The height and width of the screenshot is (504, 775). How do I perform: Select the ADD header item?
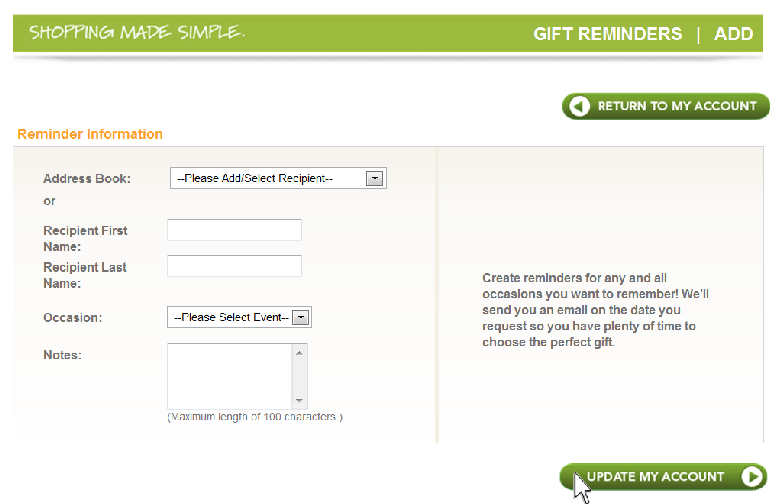[733, 34]
